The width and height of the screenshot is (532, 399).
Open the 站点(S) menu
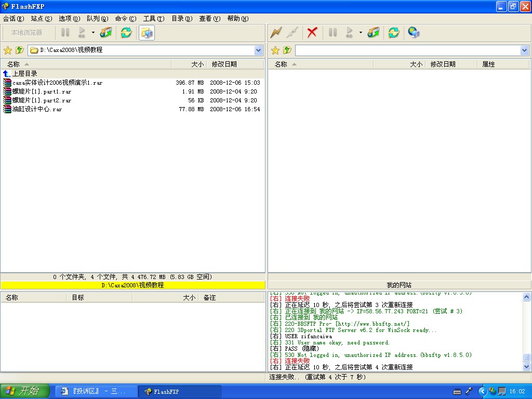[42, 19]
